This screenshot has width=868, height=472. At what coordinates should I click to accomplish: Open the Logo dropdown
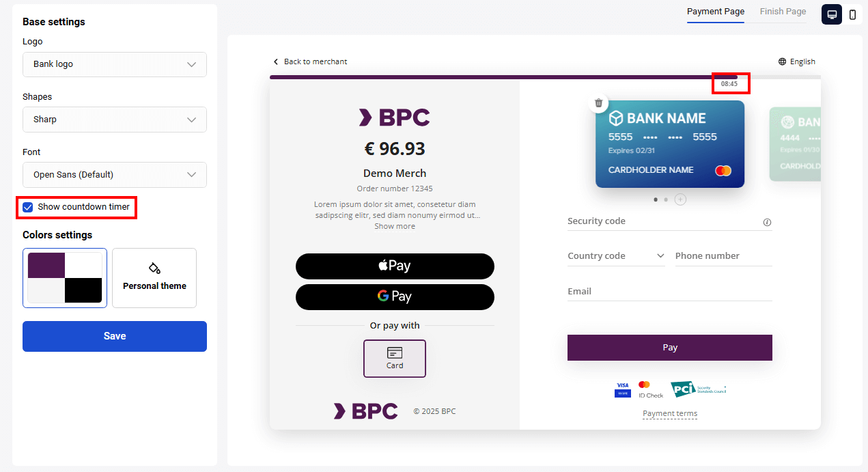click(x=115, y=64)
